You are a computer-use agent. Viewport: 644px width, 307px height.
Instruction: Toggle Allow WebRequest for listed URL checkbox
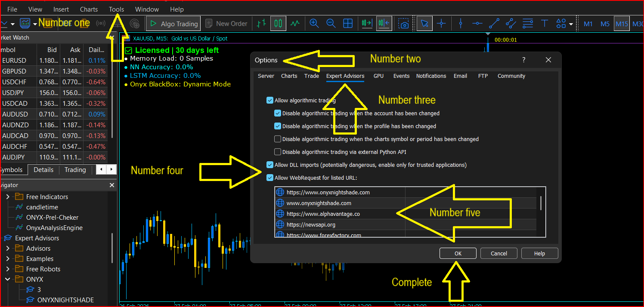pyautogui.click(x=270, y=178)
